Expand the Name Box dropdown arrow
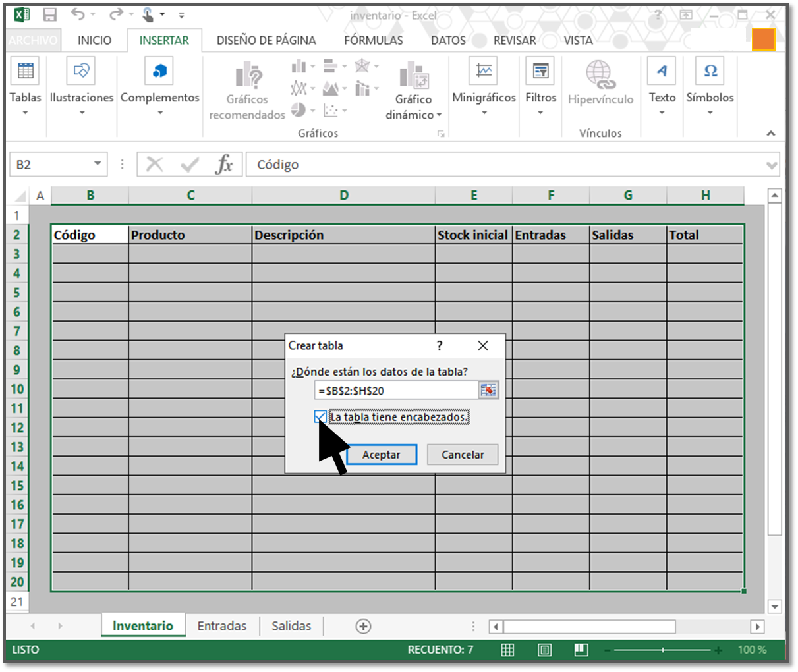 pyautogui.click(x=98, y=164)
